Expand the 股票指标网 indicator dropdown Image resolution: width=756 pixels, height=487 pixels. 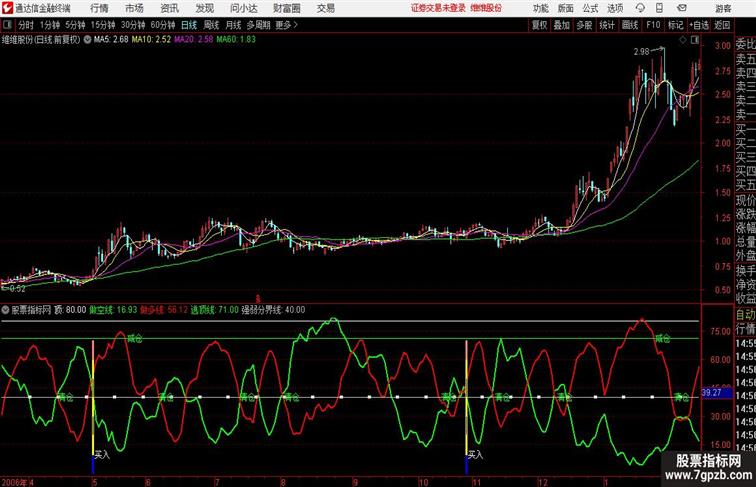pyautogui.click(x=5, y=310)
